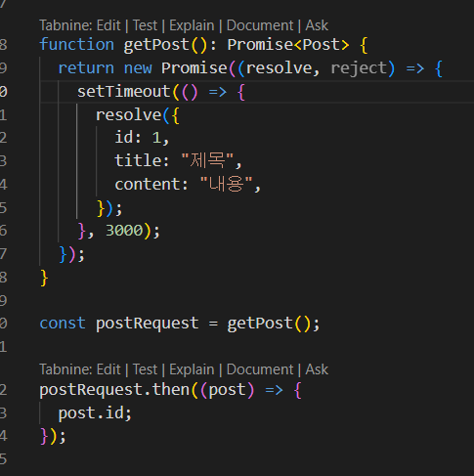Click the getPost() call after equals sign
The width and height of the screenshot is (474, 476).
pyautogui.click(x=269, y=324)
